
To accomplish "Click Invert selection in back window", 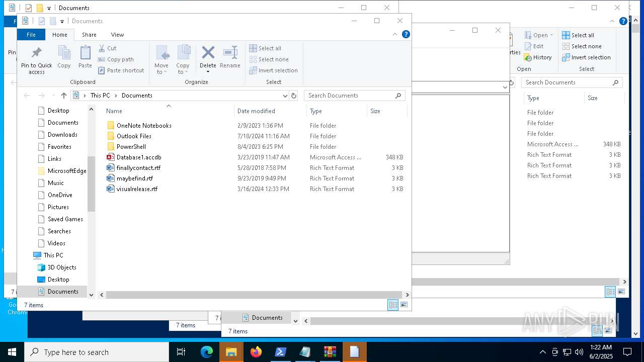I will [586, 57].
